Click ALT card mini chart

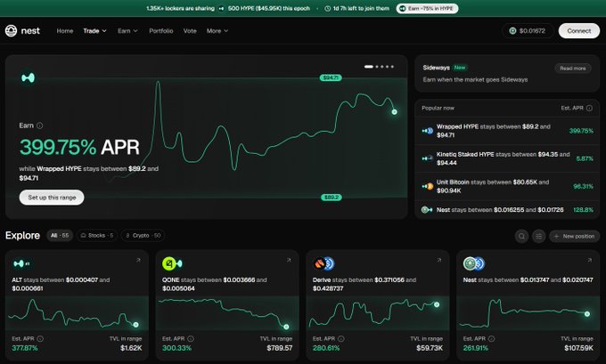[77, 313]
